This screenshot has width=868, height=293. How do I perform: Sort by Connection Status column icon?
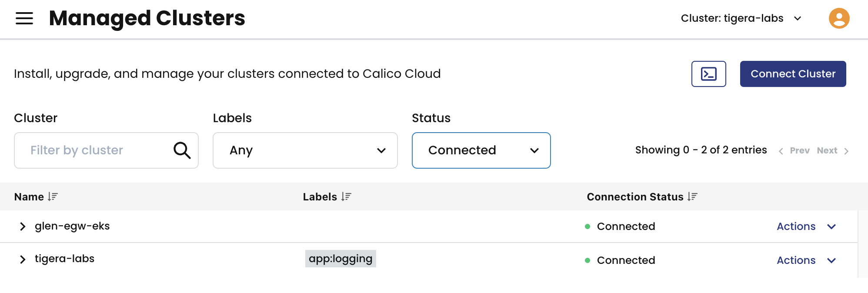pos(692,197)
